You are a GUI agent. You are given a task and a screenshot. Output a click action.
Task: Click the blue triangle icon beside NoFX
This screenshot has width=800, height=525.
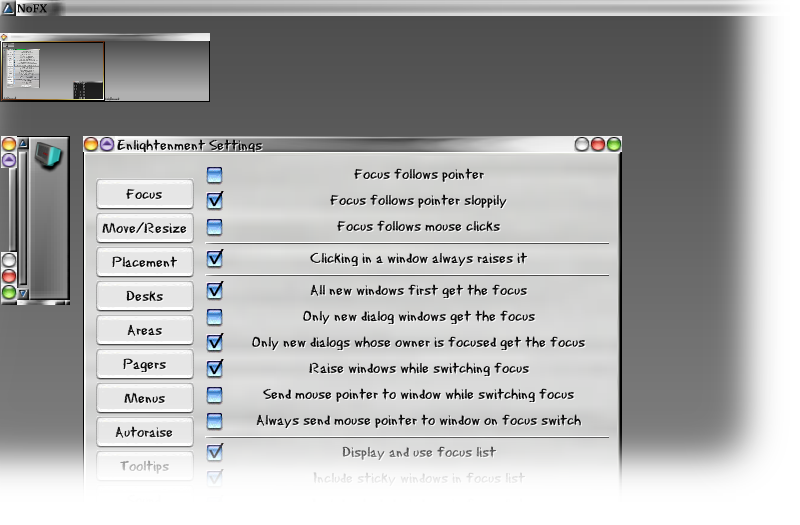(8, 8)
